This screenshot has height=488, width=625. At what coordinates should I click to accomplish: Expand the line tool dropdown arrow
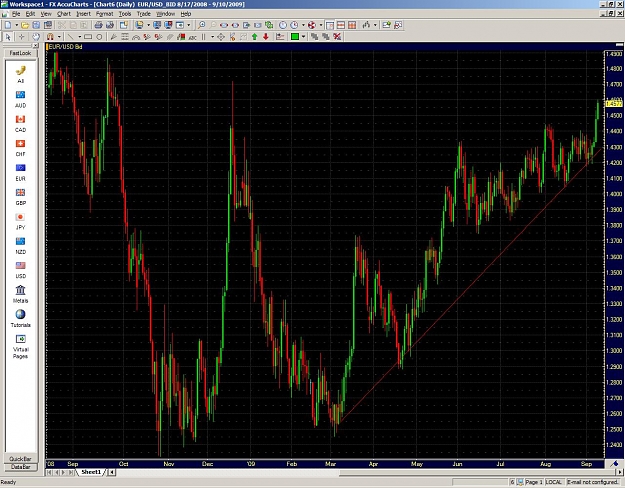(79, 37)
